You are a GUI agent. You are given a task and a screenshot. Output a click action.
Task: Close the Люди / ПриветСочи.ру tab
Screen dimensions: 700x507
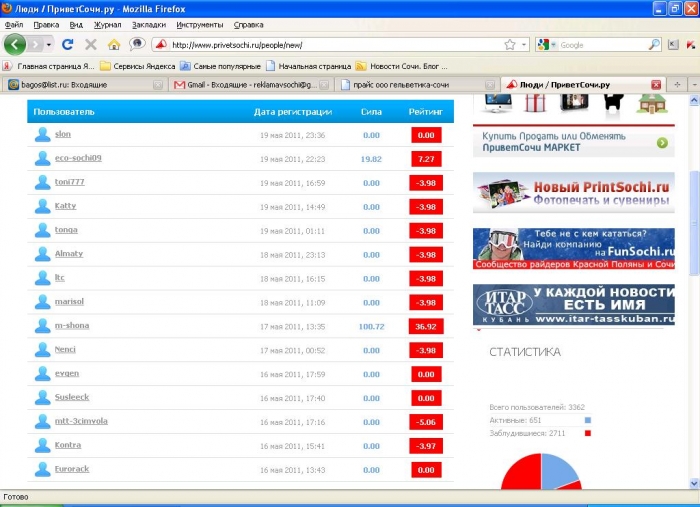[x=656, y=85]
